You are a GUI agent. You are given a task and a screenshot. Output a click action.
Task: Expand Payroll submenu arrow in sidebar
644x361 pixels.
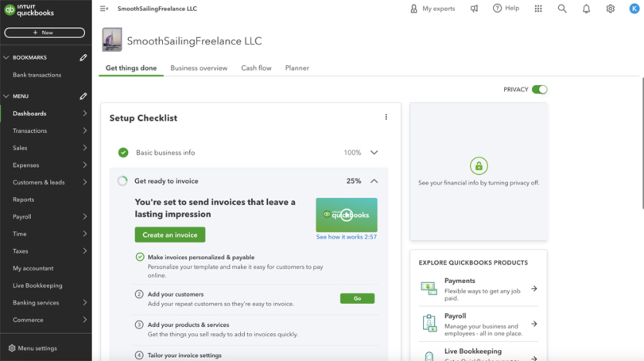(x=84, y=216)
